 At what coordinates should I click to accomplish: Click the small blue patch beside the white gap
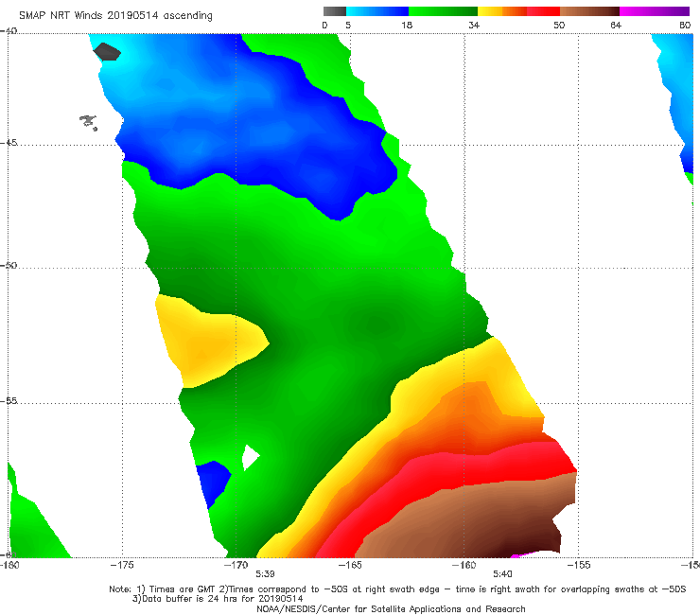click(x=214, y=483)
